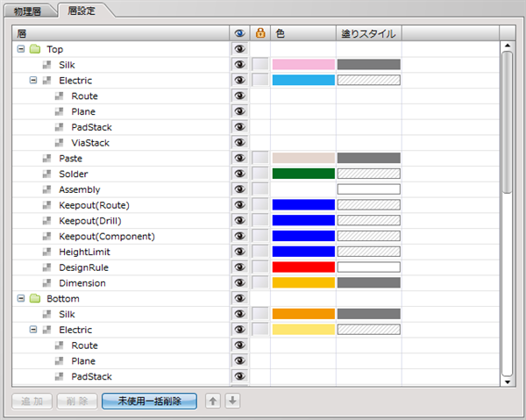Open the red DesignRule color swatch
526x420 pixels.
tap(303, 267)
